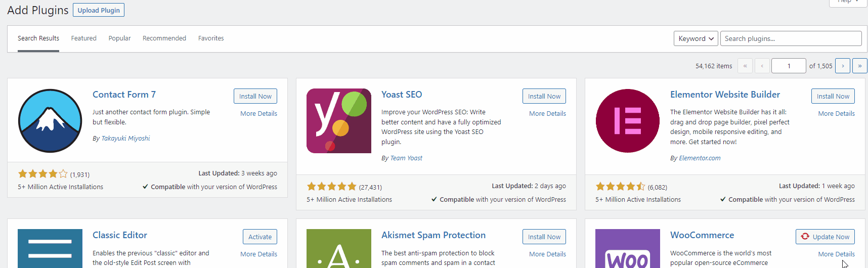Viewport: 868px width, 268px height.
Task: Go to next page of plugin results
Action: point(843,66)
